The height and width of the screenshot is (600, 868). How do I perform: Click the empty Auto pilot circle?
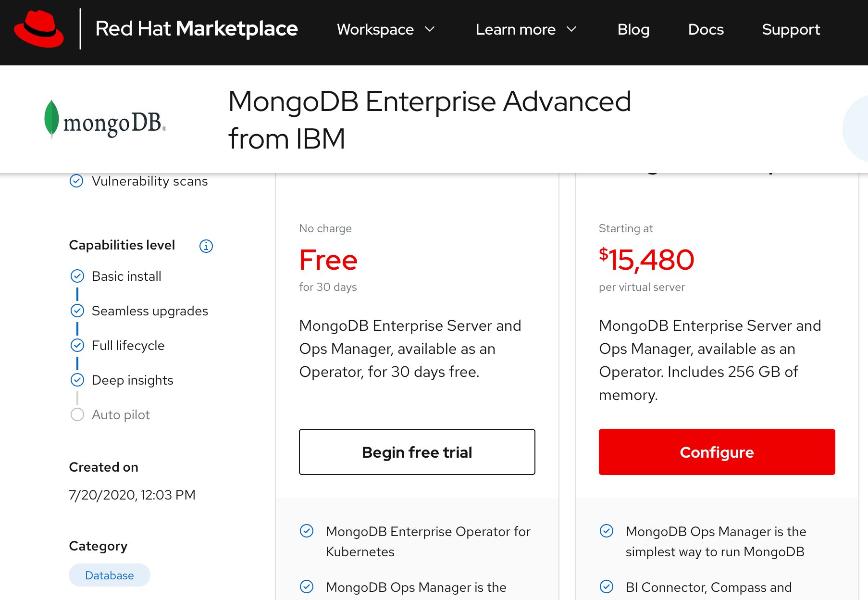[77, 414]
